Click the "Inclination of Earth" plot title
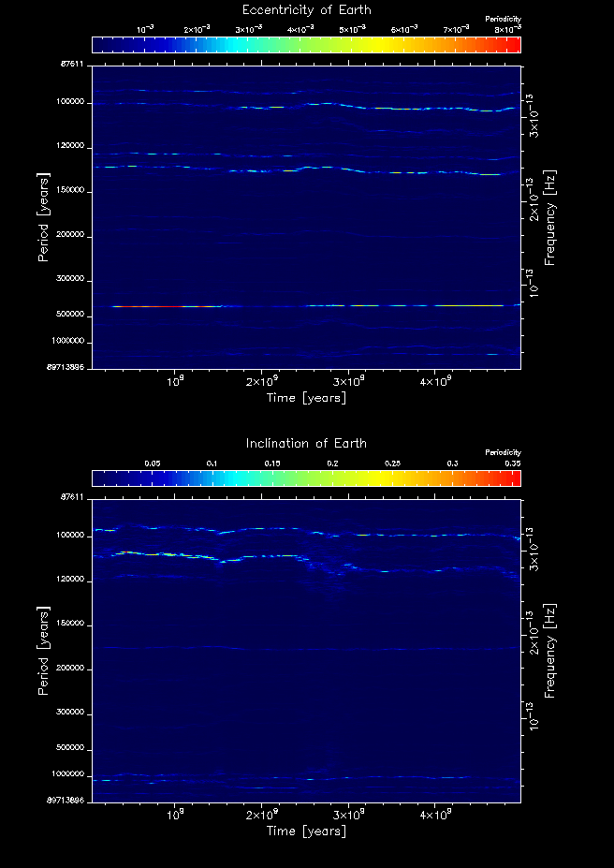The height and width of the screenshot is (868, 614). click(306, 443)
